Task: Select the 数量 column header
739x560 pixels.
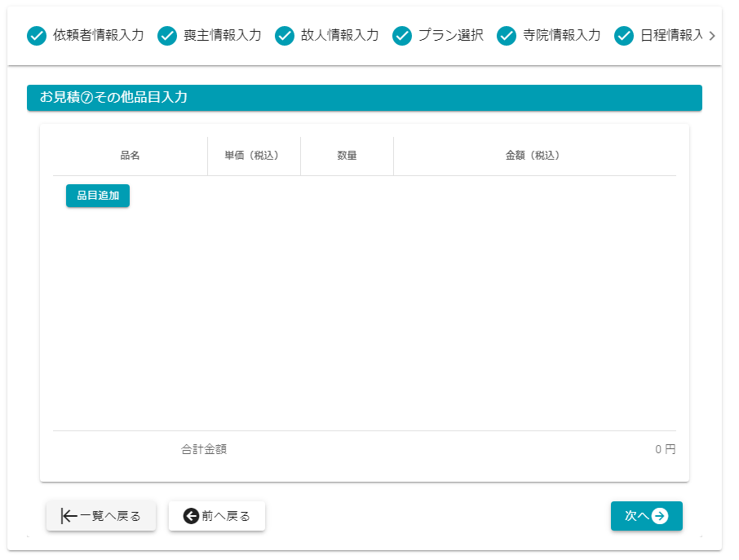Action: (x=347, y=156)
